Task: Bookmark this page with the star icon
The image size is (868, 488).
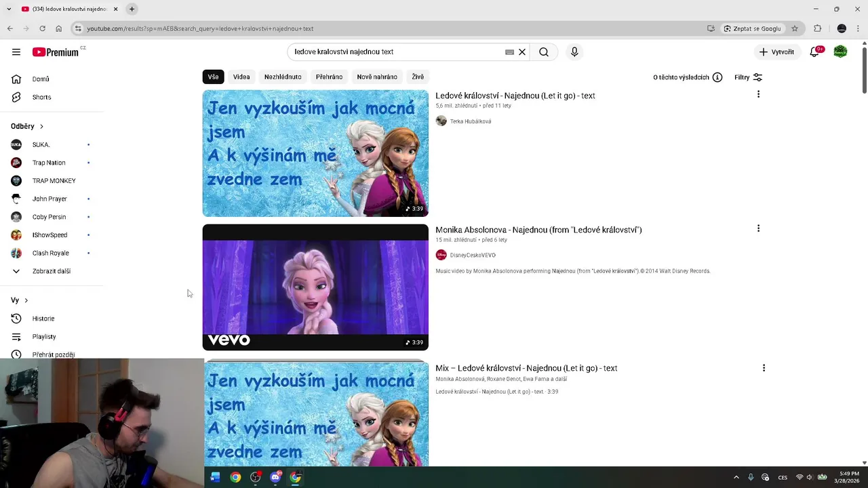Action: 795,28
